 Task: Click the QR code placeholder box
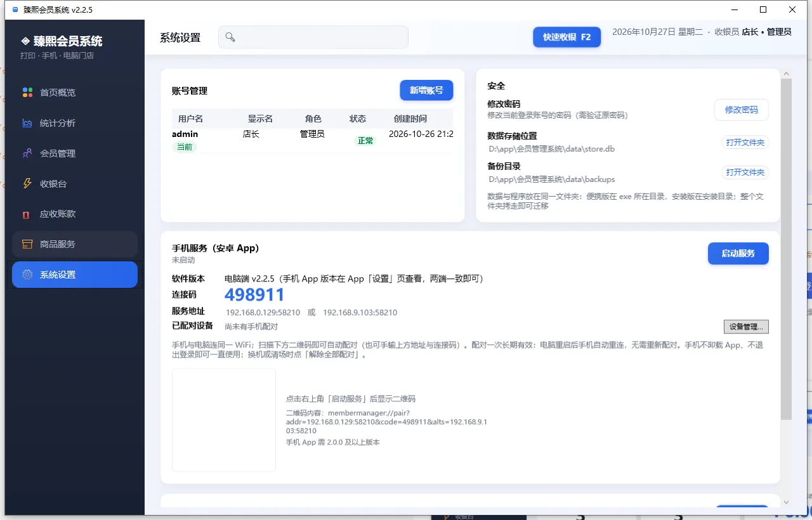[224, 420]
